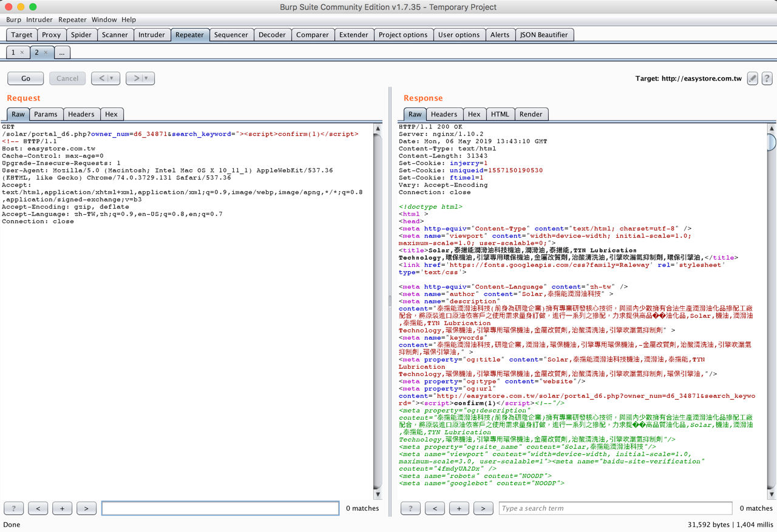
Task: Click the response search term field
Action: pyautogui.click(x=616, y=508)
